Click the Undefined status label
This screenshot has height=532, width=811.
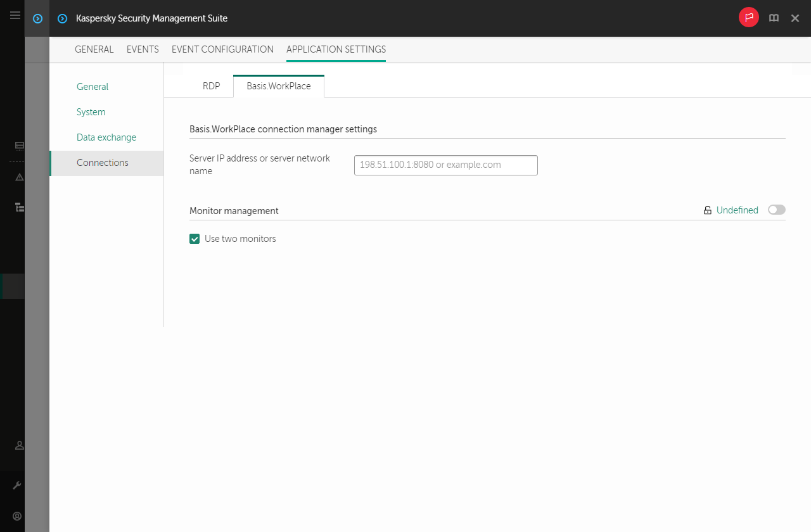(738, 210)
